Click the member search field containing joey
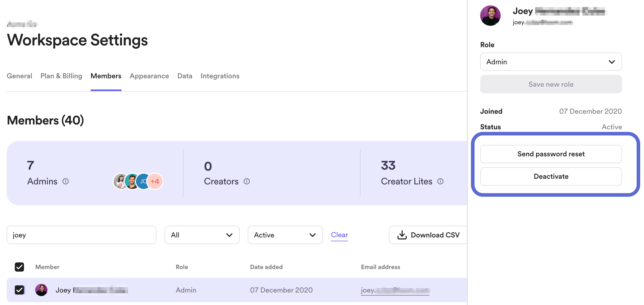 point(81,235)
